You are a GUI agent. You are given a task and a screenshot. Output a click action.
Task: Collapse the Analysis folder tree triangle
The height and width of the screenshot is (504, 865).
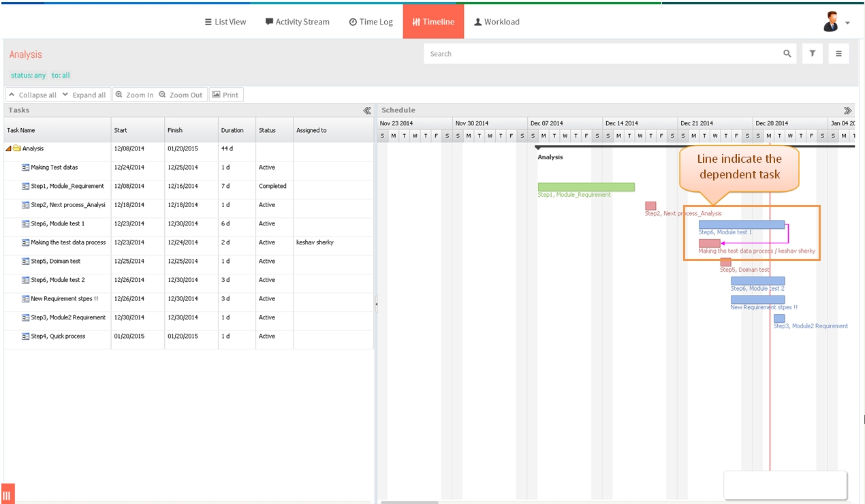pyautogui.click(x=8, y=148)
